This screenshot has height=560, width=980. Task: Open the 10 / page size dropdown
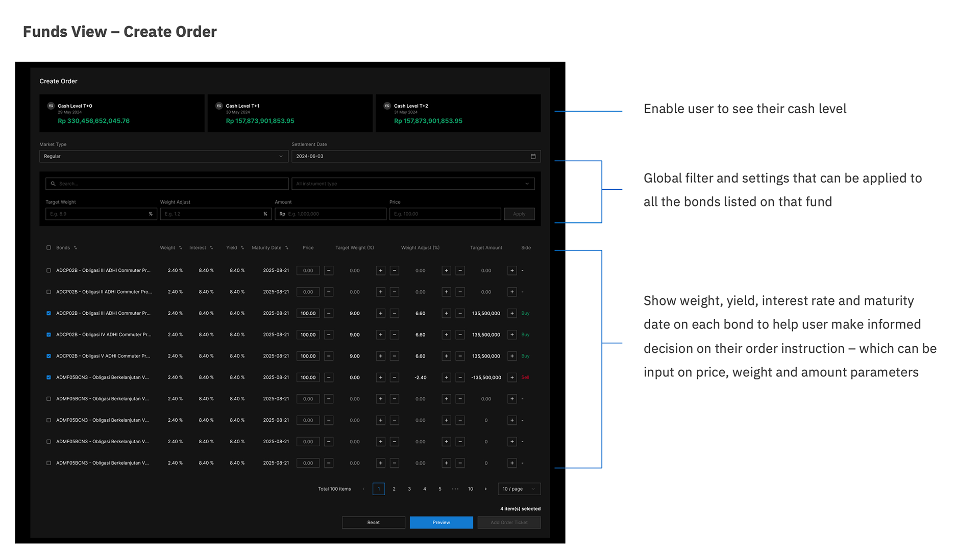coord(519,489)
